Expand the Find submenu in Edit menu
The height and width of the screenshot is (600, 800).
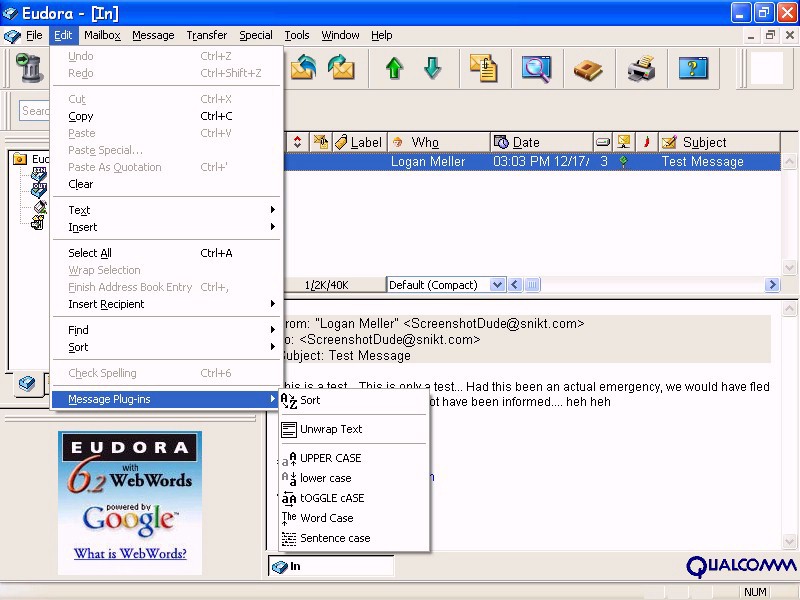click(x=166, y=330)
